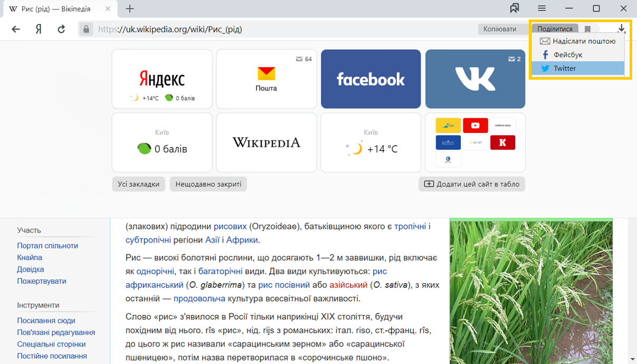Open the Довідка sidebar link
Screen dimensions: 637x364
click(x=31, y=270)
